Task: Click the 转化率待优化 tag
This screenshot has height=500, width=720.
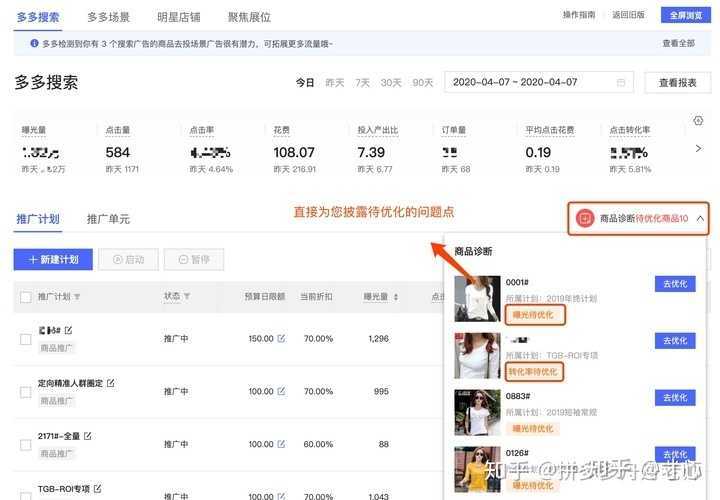Action: click(x=534, y=372)
